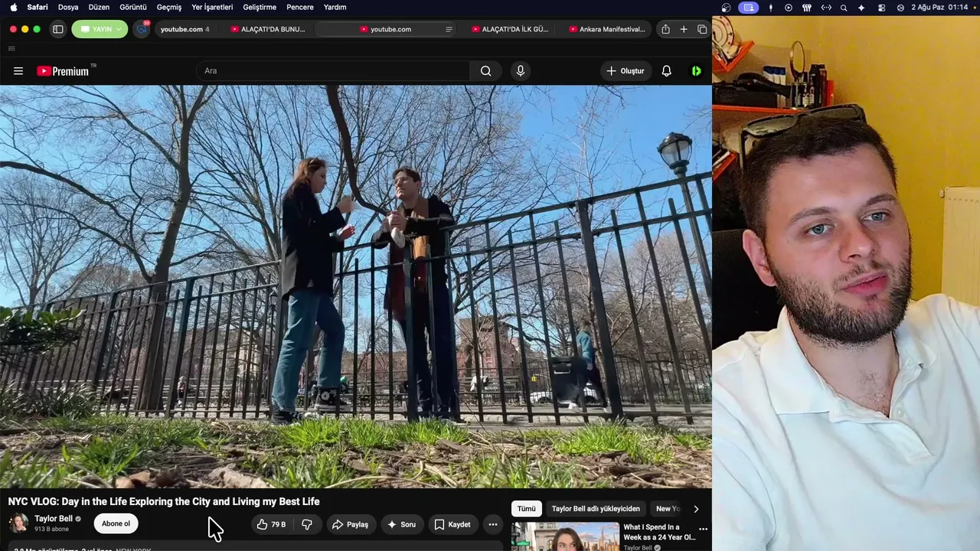Open the YouTube hamburger guide menu

coord(18,71)
